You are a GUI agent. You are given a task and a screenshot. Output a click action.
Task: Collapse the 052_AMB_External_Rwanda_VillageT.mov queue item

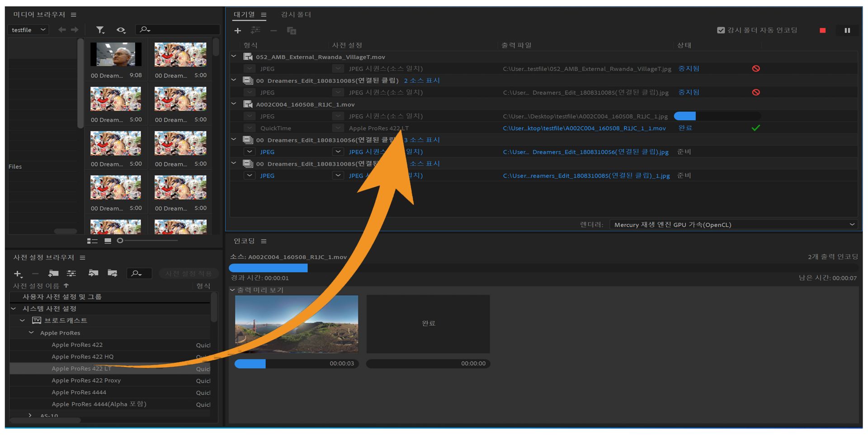click(234, 57)
